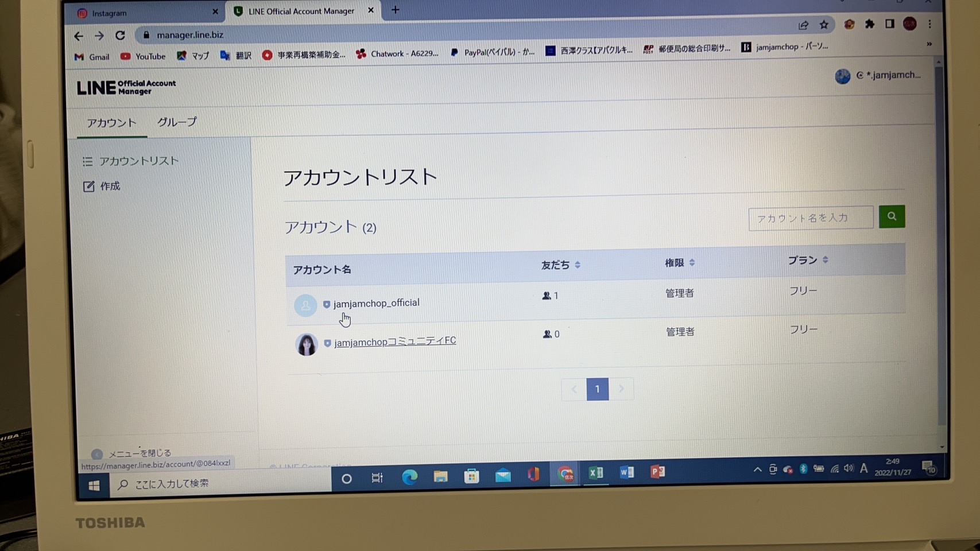Open the YouTube bookmark
The image size is (980, 551).
pos(143,56)
